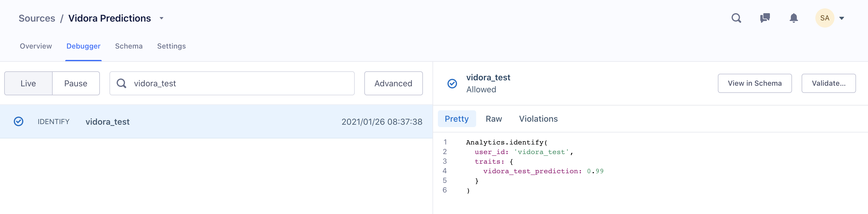Image resolution: width=868 pixels, height=214 pixels.
Task: Click the SA user avatar
Action: 825,18
